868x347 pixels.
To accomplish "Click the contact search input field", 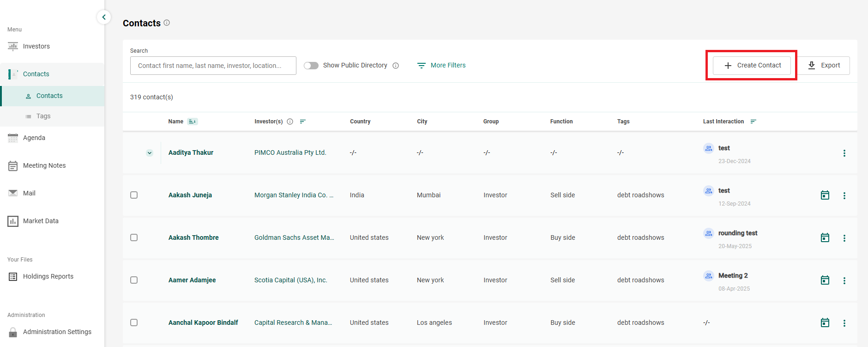I will click(213, 66).
